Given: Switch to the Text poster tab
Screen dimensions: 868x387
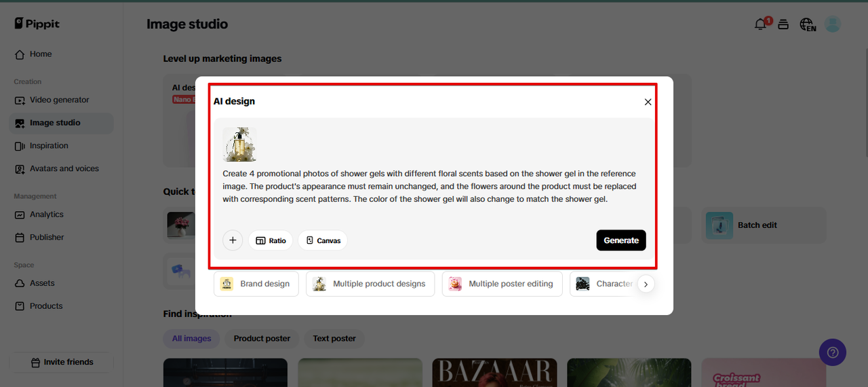Looking at the screenshot, I should [334, 338].
